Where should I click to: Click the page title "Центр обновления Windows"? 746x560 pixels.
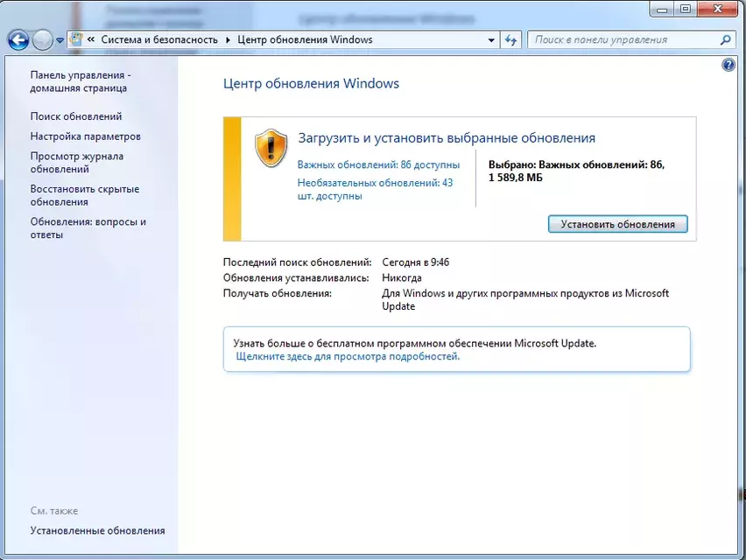click(x=311, y=84)
